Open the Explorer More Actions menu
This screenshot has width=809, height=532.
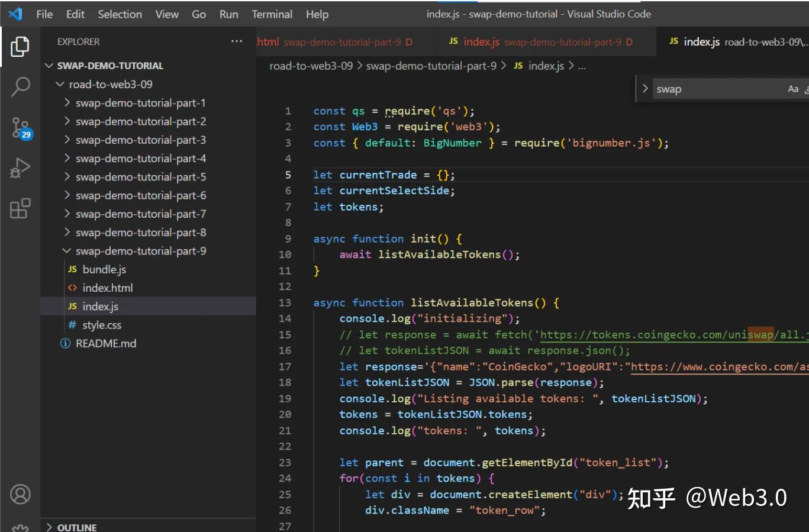[237, 41]
